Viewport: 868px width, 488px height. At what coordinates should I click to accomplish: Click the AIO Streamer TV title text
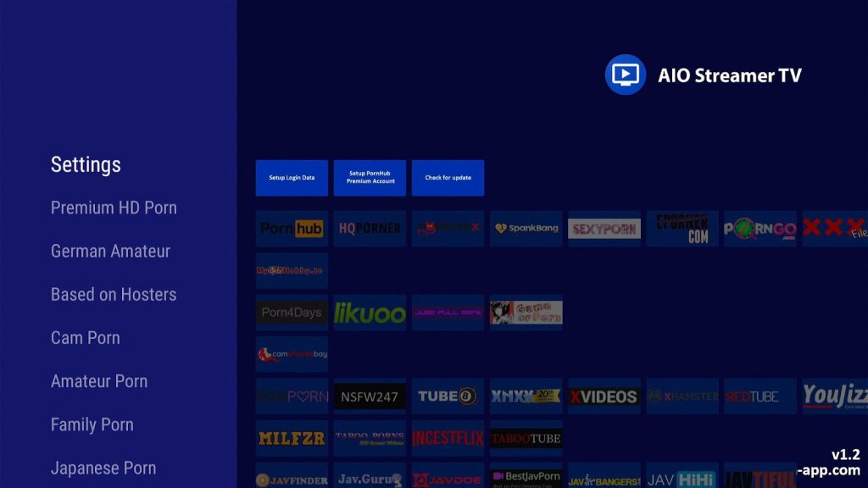[730, 75]
